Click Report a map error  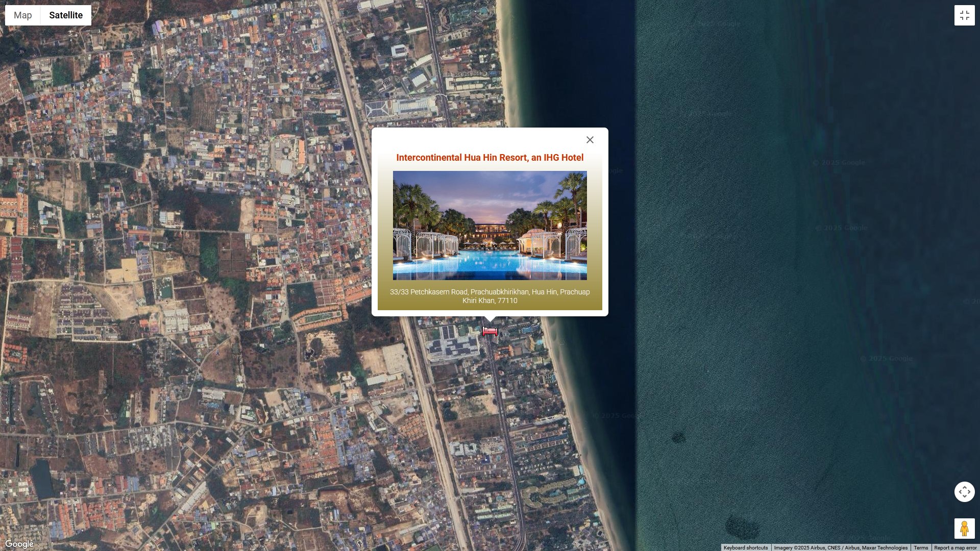(955, 547)
